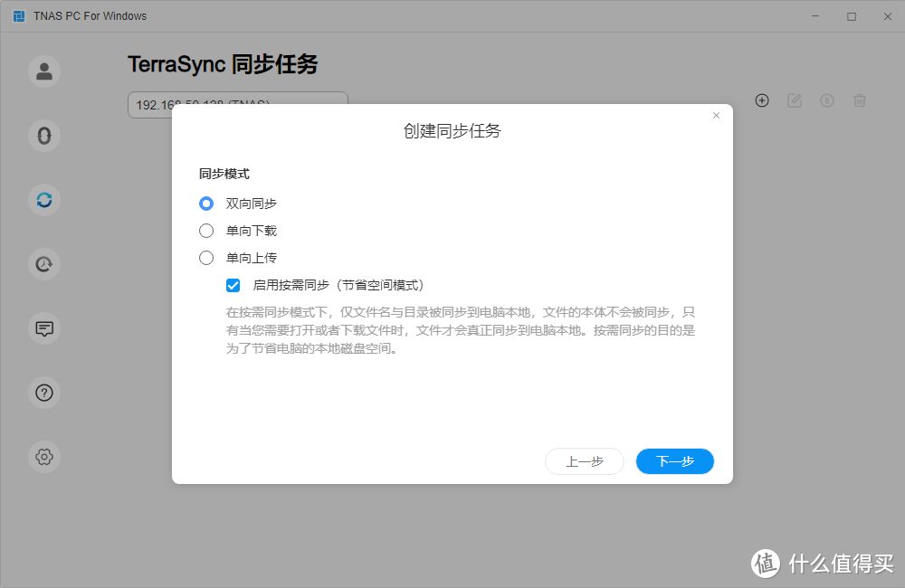Viewport: 905px width, 588px height.
Task: Open the TerraSync sync panel icon
Action: (x=44, y=200)
